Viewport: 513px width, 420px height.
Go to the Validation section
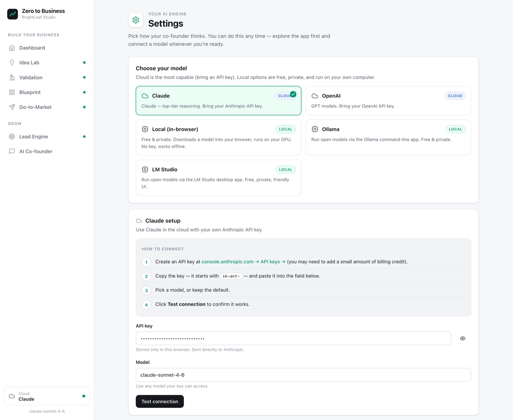[x=47, y=77]
